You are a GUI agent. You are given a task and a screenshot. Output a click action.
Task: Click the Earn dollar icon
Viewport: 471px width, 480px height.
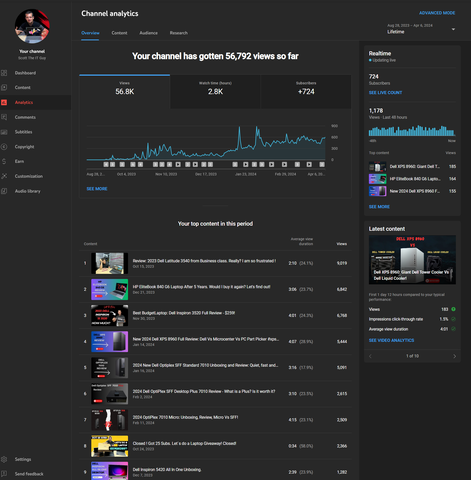pos(4,161)
